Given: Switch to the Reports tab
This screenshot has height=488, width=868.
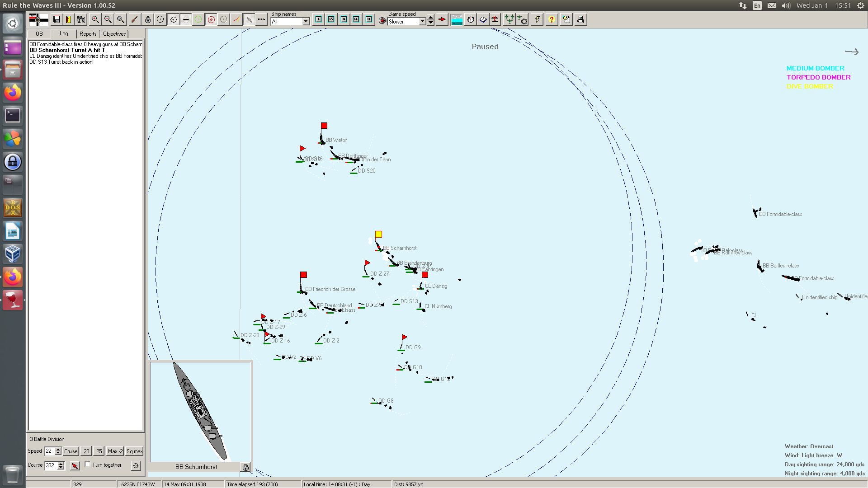Looking at the screenshot, I should [88, 34].
